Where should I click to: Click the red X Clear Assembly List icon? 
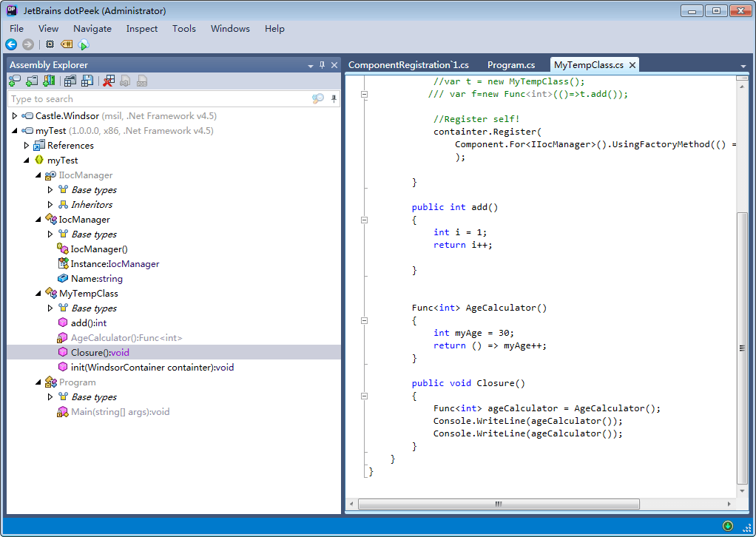pyautogui.click(x=109, y=81)
